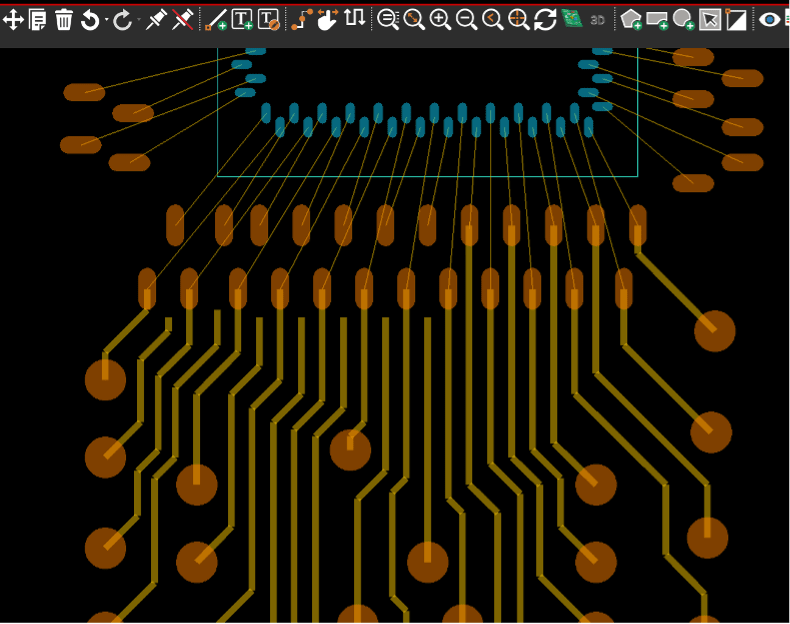Click the Delete trash can icon
790x624 pixels.
click(x=63, y=20)
